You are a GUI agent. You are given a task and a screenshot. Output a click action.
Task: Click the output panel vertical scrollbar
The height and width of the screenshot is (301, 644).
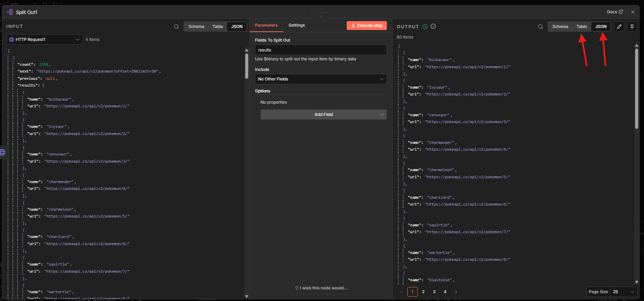(636, 89)
